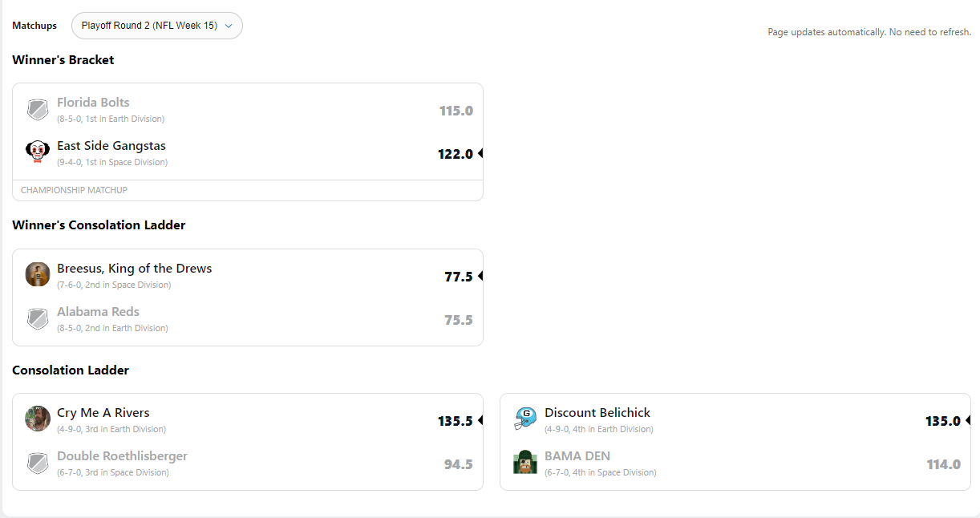Select the Alabama Reds team name
The height and width of the screenshot is (518, 980).
tap(98, 312)
